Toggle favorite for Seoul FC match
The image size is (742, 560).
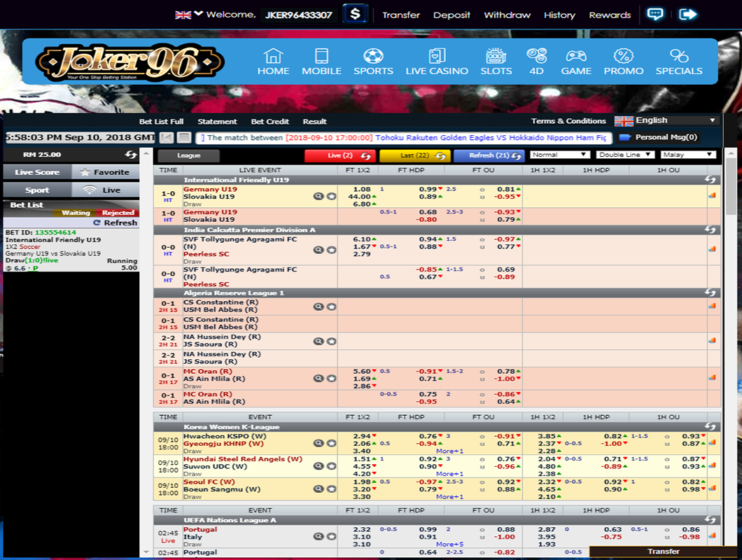point(331,489)
